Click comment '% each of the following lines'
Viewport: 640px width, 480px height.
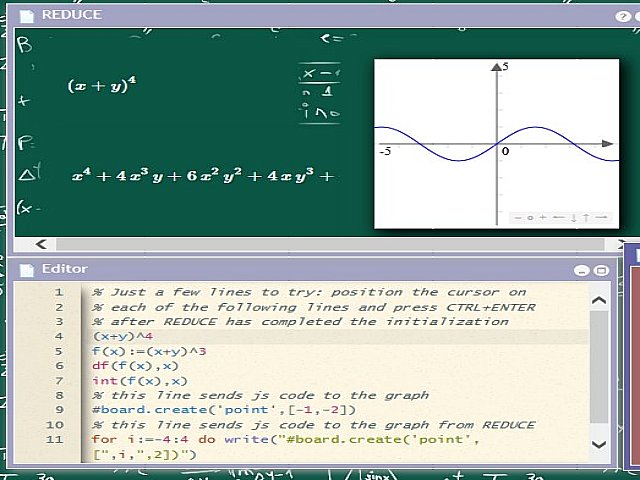tap(313, 307)
